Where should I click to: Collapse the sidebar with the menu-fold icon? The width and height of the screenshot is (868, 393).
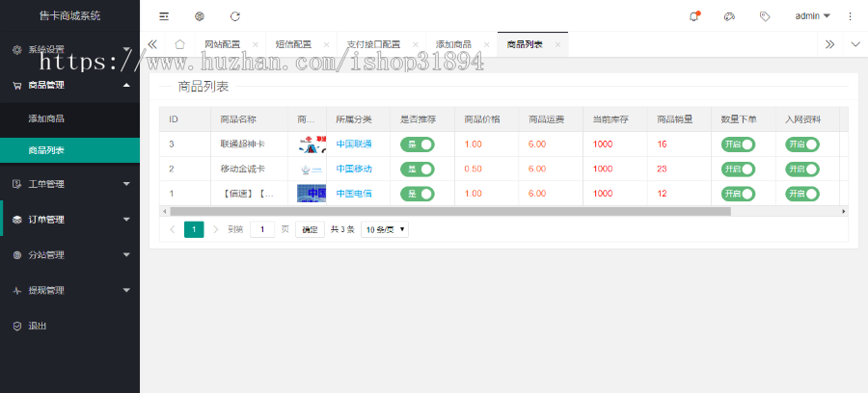click(164, 16)
